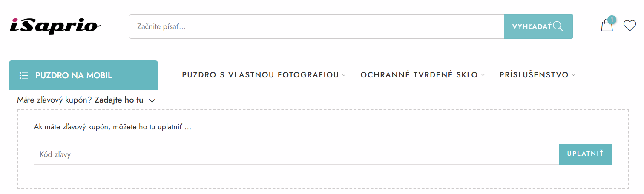Screen dimensions: 644x194
Task: Expand the Príslušenstvo chevron arrow
Action: [x=574, y=75]
